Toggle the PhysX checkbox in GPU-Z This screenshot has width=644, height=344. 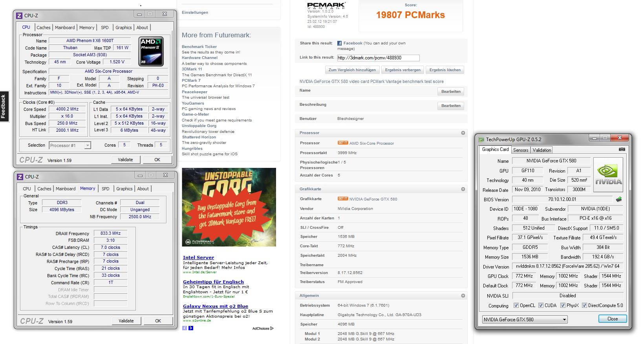563,305
